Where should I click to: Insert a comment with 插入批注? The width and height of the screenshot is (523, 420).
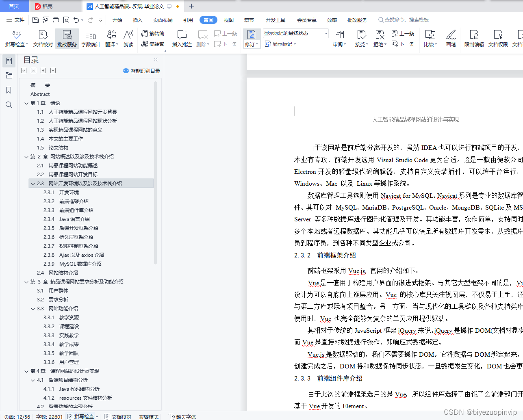(182, 38)
